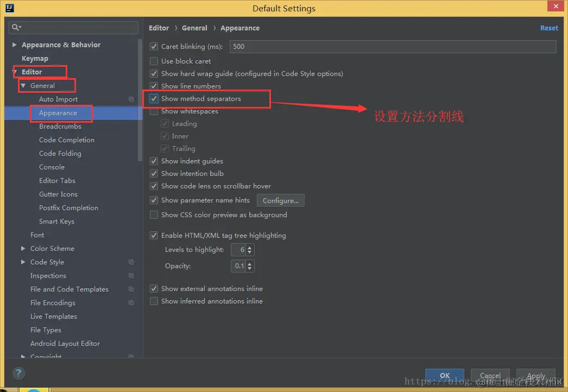Click project-level icon beside File Encodings
Image resolution: width=568 pixels, height=392 pixels.
pos(131,302)
